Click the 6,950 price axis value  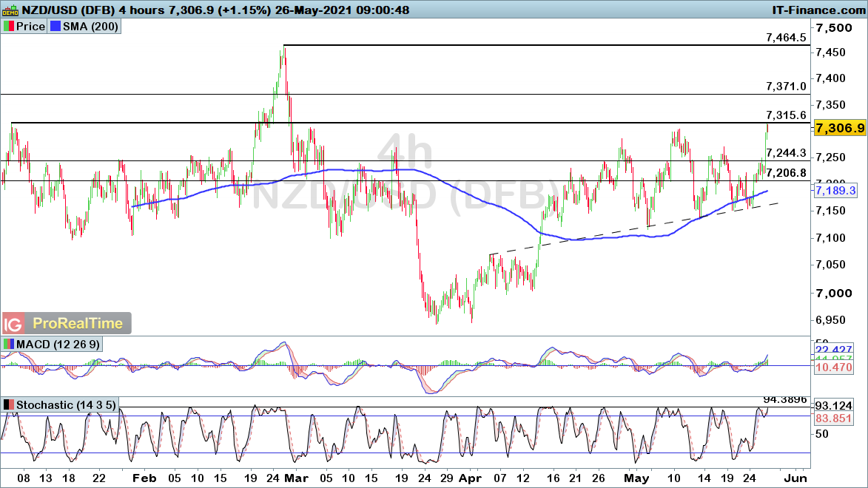coord(831,320)
